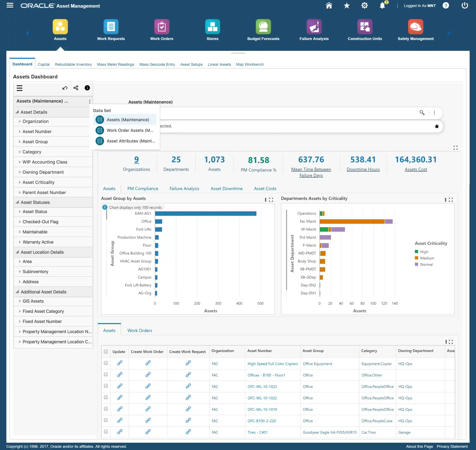Check the Offices - B100 - Floor1 row
Screen dimensions: 476x450
pos(106,374)
